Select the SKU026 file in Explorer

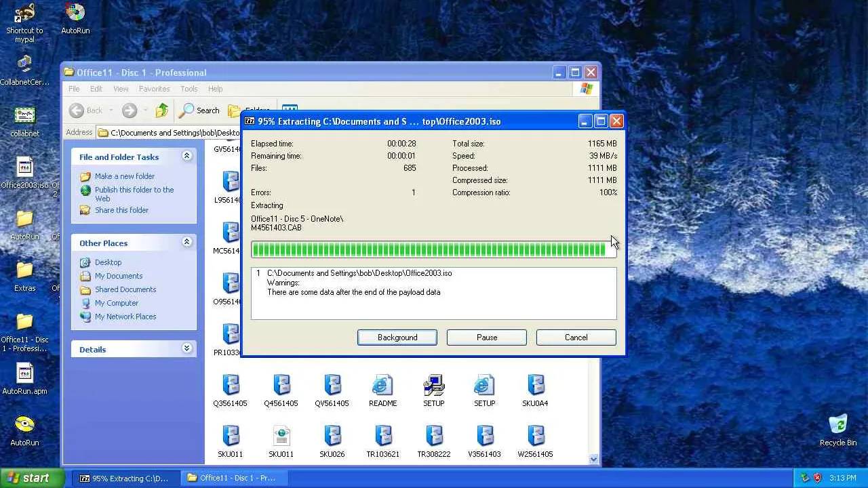(x=332, y=443)
